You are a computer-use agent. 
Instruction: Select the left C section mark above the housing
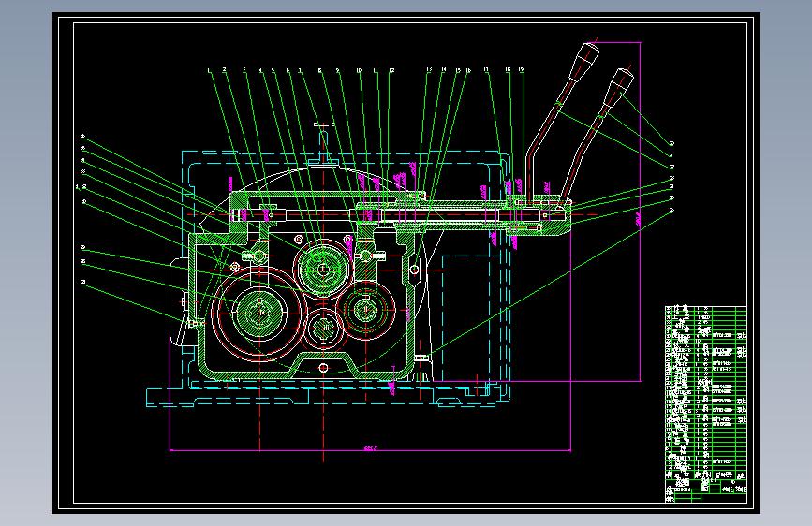[316, 124]
